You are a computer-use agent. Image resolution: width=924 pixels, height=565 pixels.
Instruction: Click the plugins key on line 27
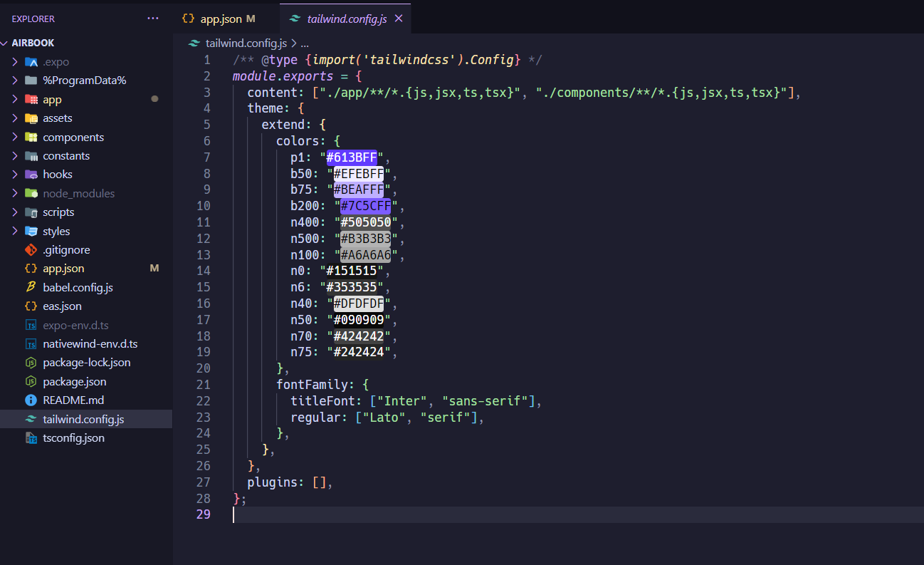coord(273,483)
